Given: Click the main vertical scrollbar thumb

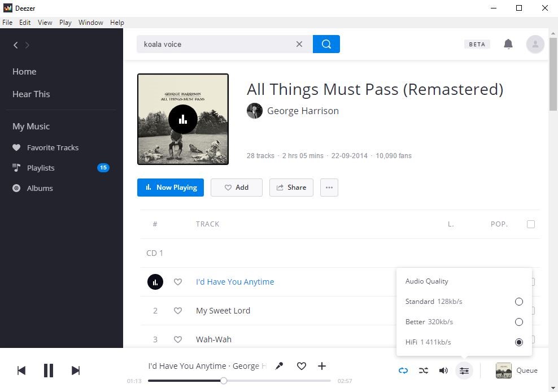Looking at the screenshot, I should 553,73.
